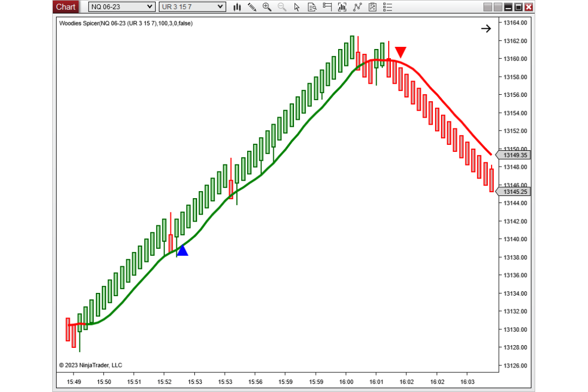Select the Woodies Spicer indicator label
Image resolution: width=588 pixels, height=392 pixels.
coord(126,23)
